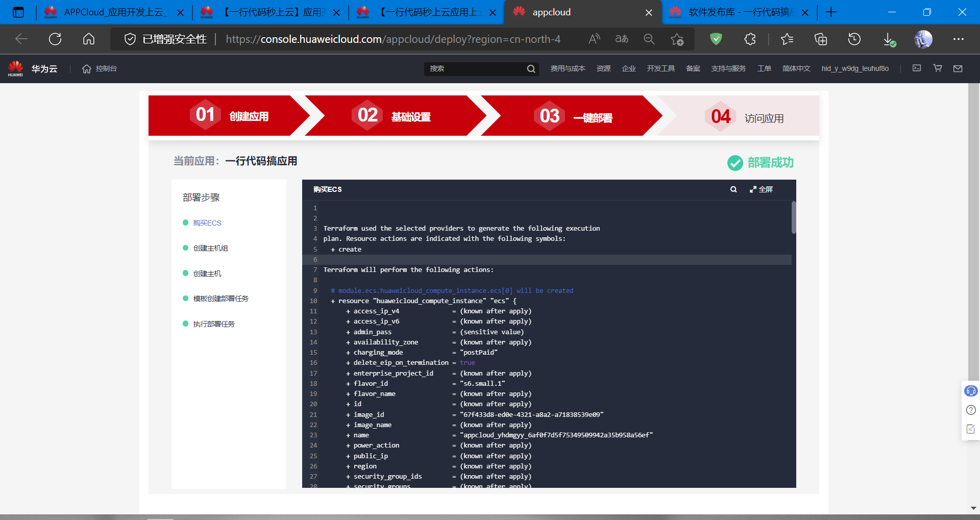980x520 pixels.
Task: Click the 已增强安全性 security indicator
Action: (166, 39)
